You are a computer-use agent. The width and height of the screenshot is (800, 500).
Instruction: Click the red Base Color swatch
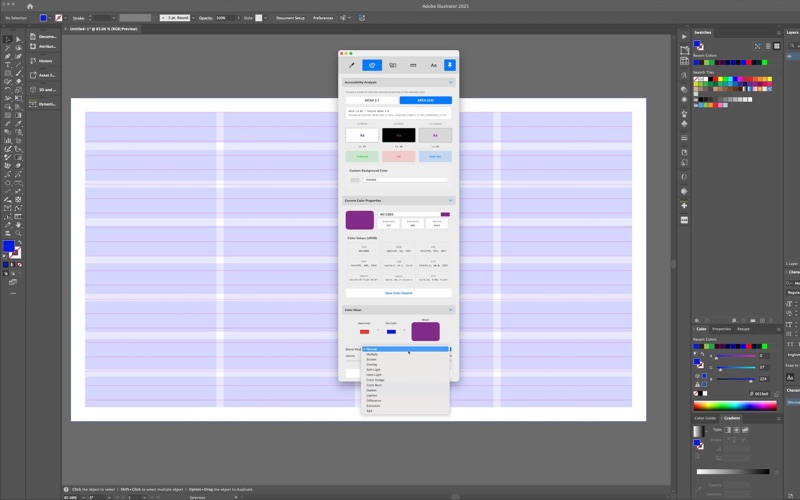tap(364, 332)
